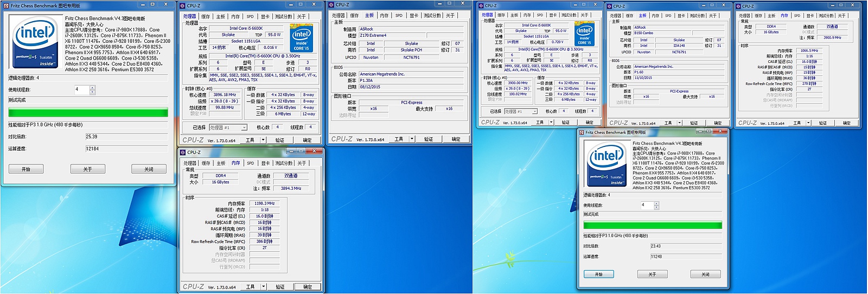This screenshot has height=294, width=868.
Task: Click 运算速度 value 11248
Action: (x=686, y=257)
